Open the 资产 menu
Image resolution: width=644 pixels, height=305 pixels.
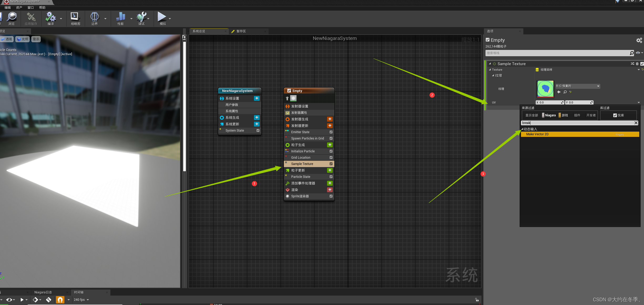pos(19,8)
